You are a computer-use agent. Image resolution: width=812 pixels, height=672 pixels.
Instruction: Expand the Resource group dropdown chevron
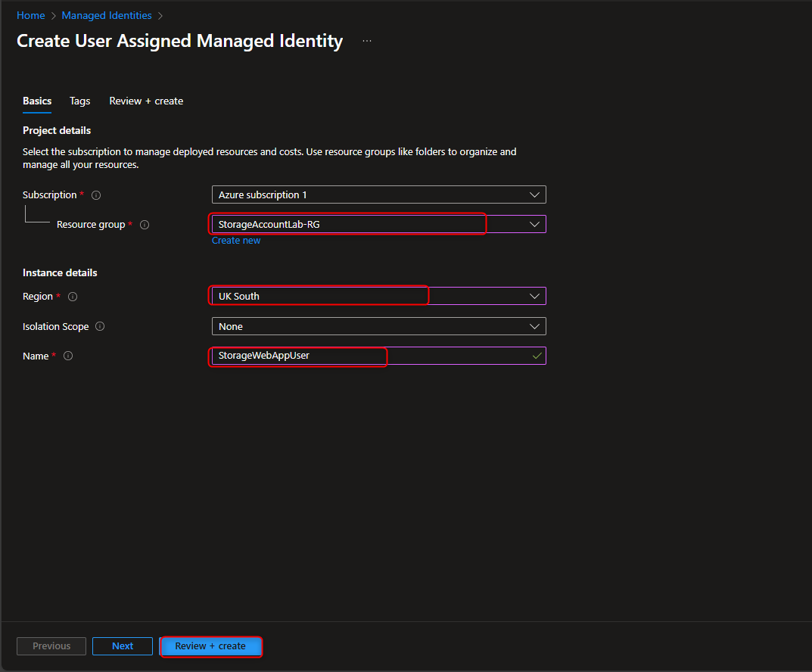pos(535,224)
